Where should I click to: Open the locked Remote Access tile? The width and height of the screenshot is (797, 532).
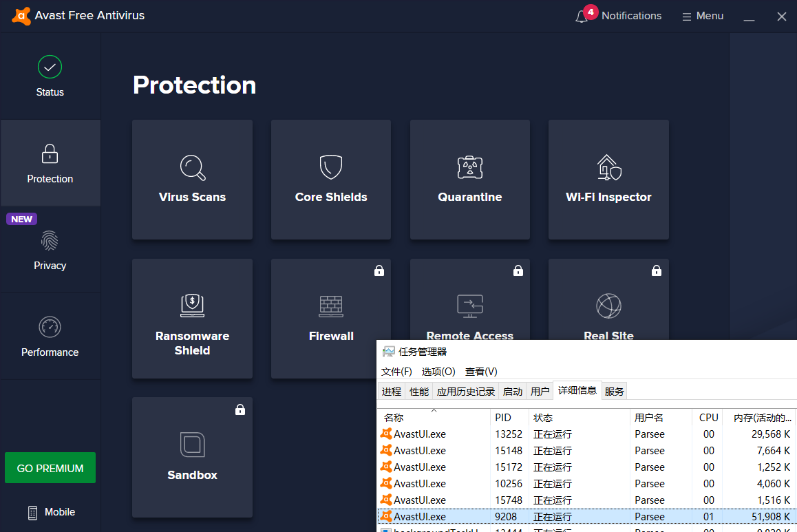pos(469,300)
